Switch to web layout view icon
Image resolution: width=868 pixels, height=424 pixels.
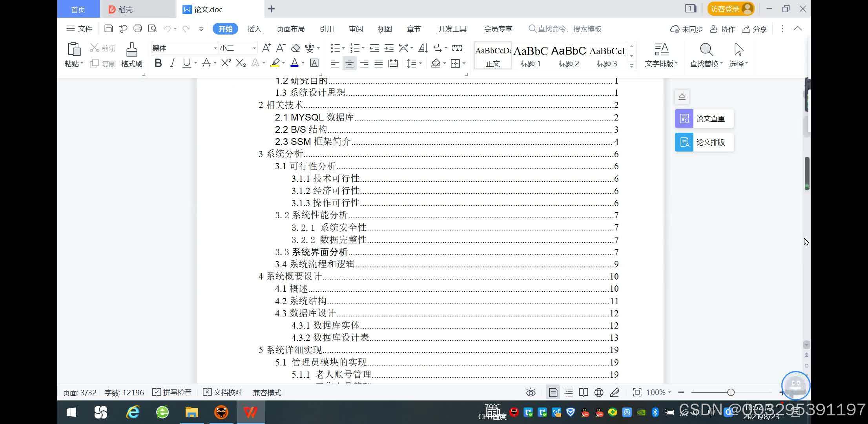599,392
